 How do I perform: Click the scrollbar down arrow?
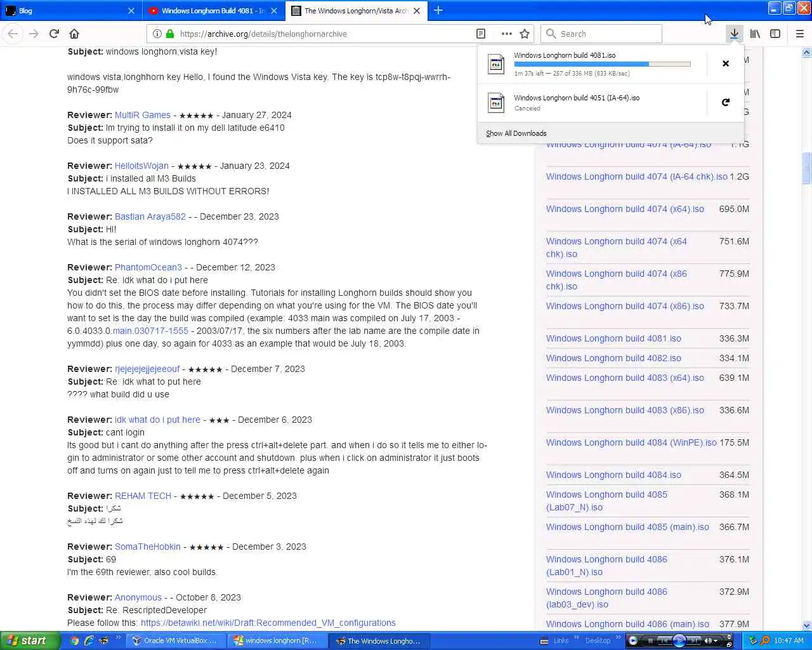click(x=807, y=625)
